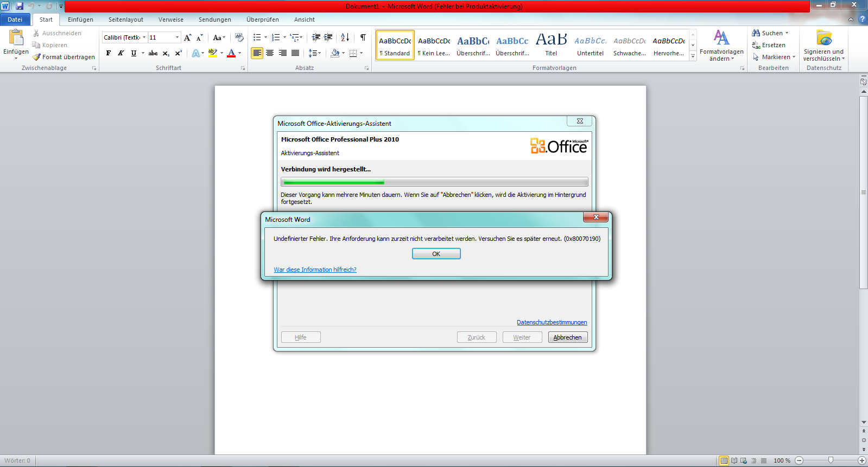868x467 pixels.
Task: Apply strikethrough formatting
Action: [x=153, y=53]
